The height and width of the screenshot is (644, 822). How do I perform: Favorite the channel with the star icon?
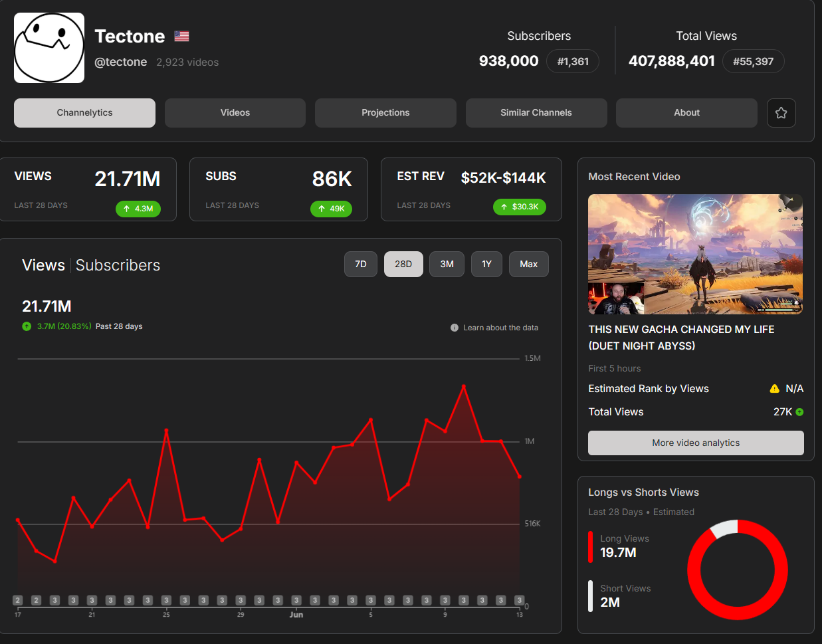pyautogui.click(x=781, y=113)
